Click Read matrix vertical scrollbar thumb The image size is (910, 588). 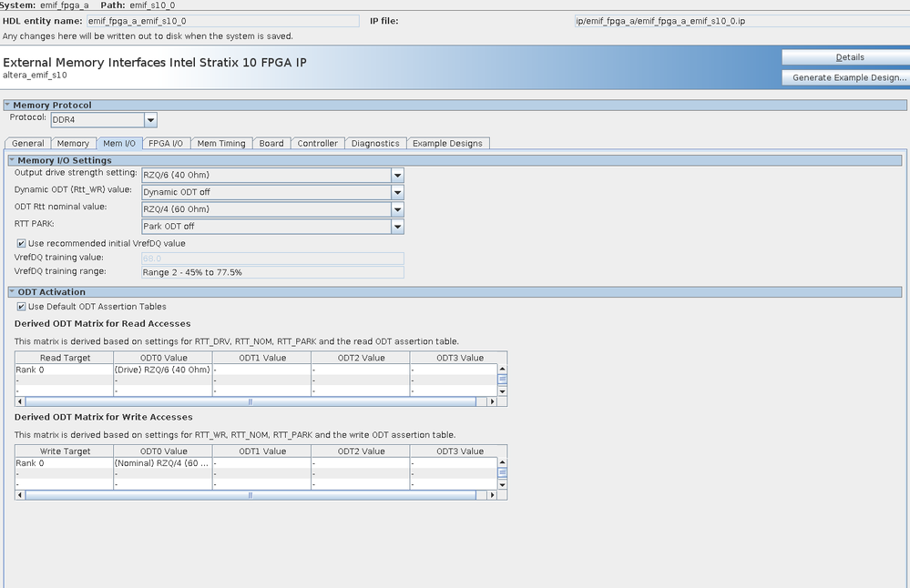[503, 380]
